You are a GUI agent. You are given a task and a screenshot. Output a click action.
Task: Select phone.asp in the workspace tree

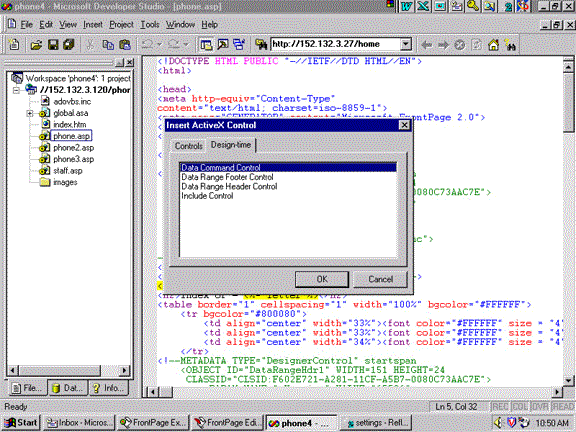(x=71, y=136)
